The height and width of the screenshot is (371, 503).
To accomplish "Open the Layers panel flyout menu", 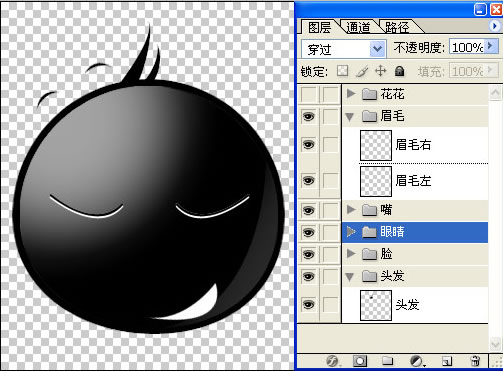I will (495, 26).
